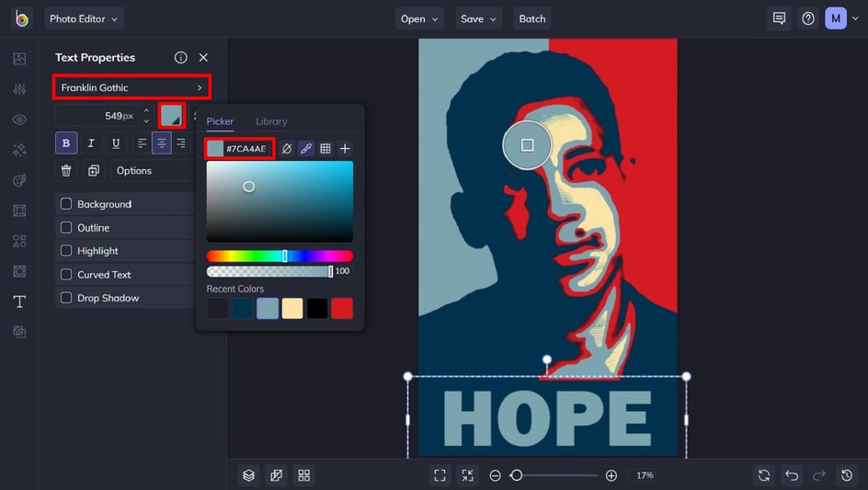Align text center
868x490 pixels.
(161, 143)
